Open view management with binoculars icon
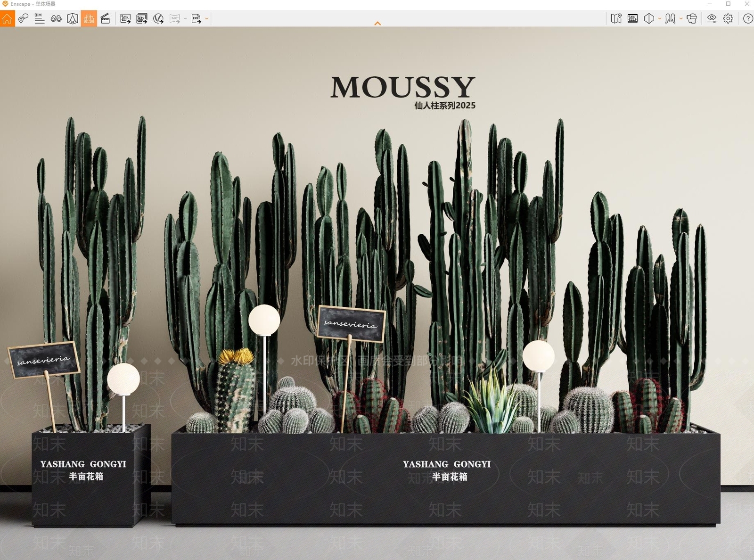Screen dimensions: 754x560 click(x=56, y=19)
